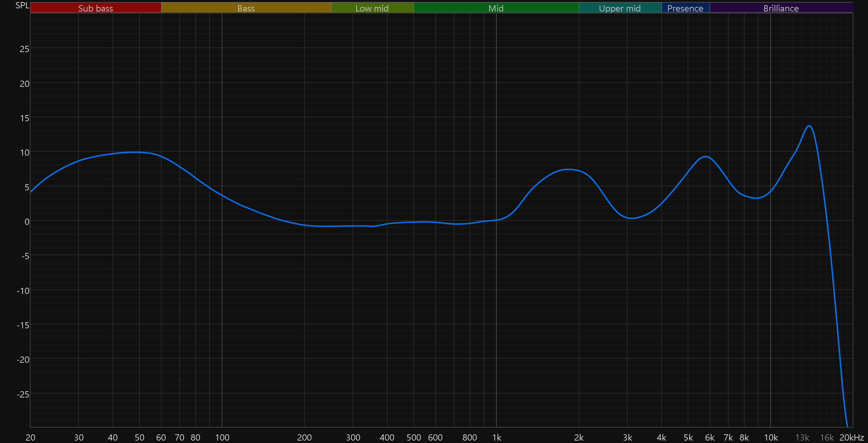Click the 100 Hz axis label
This screenshot has width=868, height=443.
tap(222, 437)
